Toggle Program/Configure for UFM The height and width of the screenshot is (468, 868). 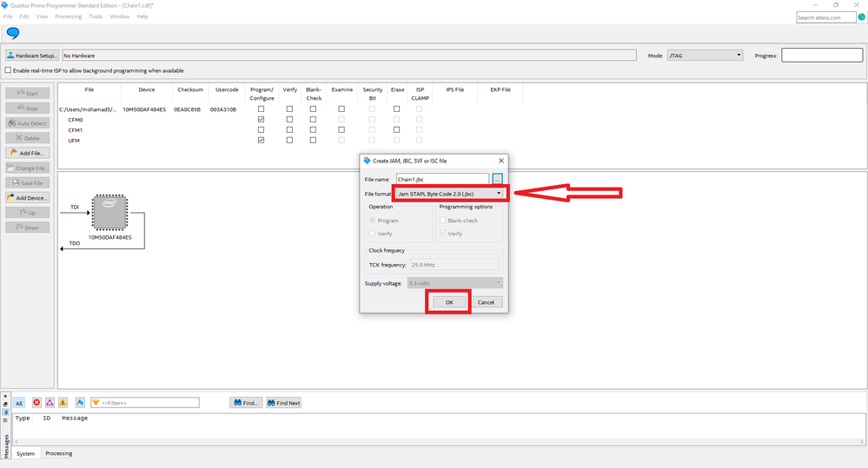pos(262,141)
